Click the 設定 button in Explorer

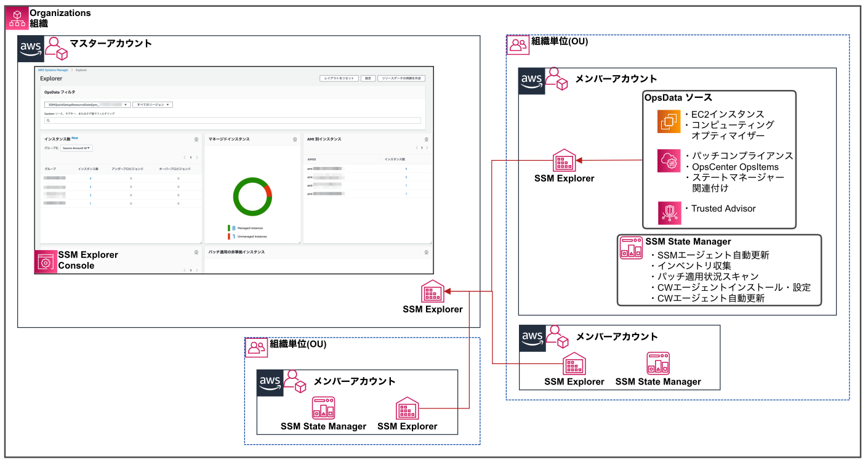[x=368, y=78]
